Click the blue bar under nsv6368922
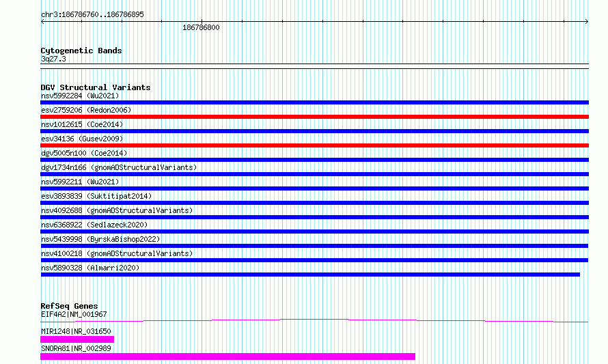This screenshot has height=364, width=608. pyautogui.click(x=314, y=232)
